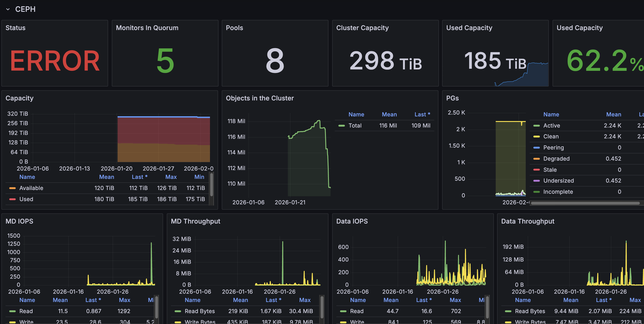Screen dimensions: 644x324
Task: Sort Data IOPS legend by Max column
Action: click(x=455, y=300)
